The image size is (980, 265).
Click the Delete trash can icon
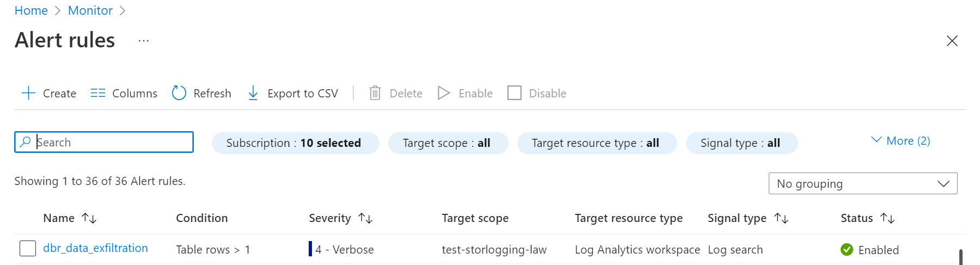coord(375,93)
